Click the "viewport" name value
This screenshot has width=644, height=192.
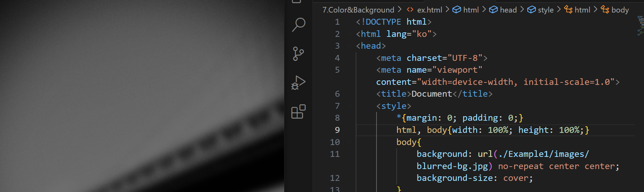[457, 70]
